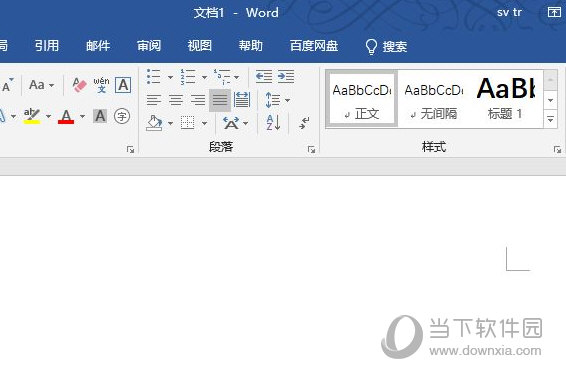Open the 引用 ribbon tab
The width and height of the screenshot is (566, 380).
[47, 46]
